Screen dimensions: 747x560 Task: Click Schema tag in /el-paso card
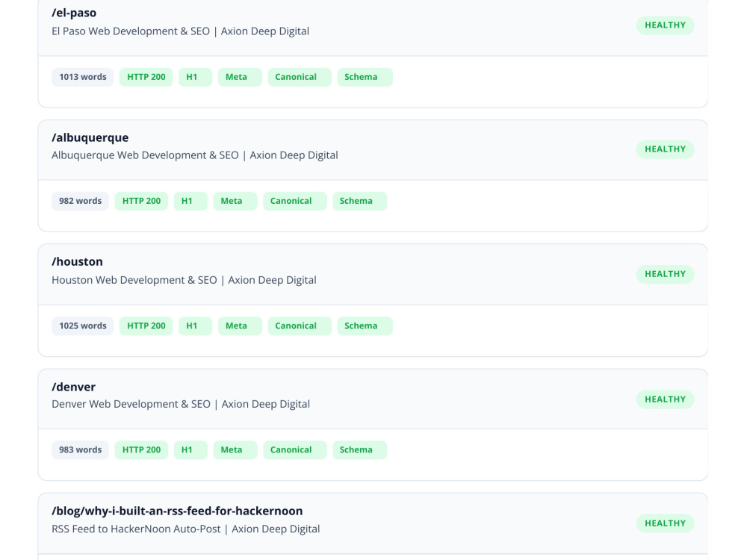[365, 77]
